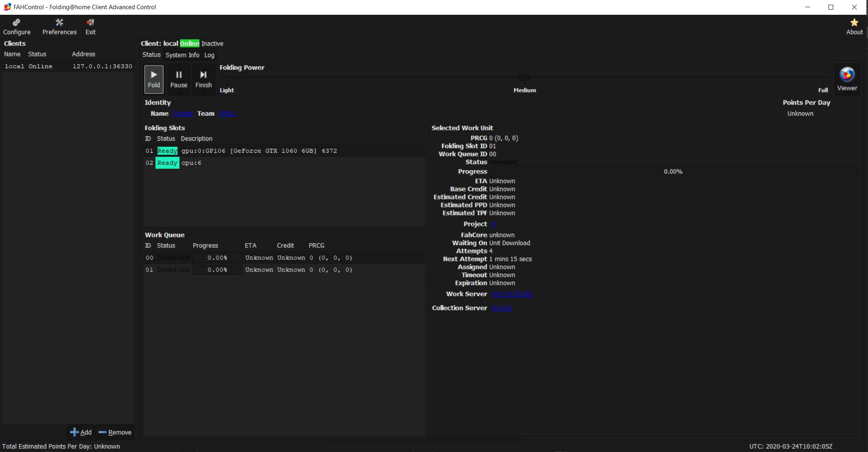This screenshot has height=452, width=868.
Task: Click the address 127.0.0.1:36330
Action: 102,66
